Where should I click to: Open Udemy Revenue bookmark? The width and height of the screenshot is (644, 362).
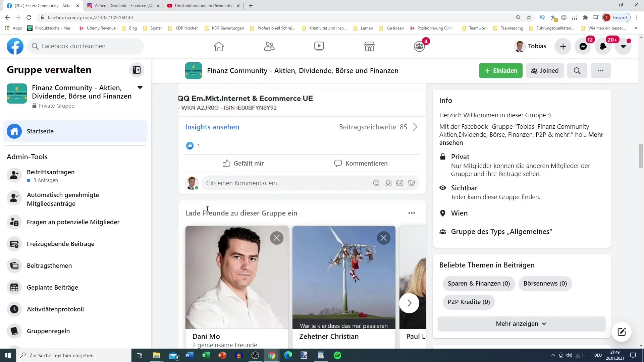[97, 28]
